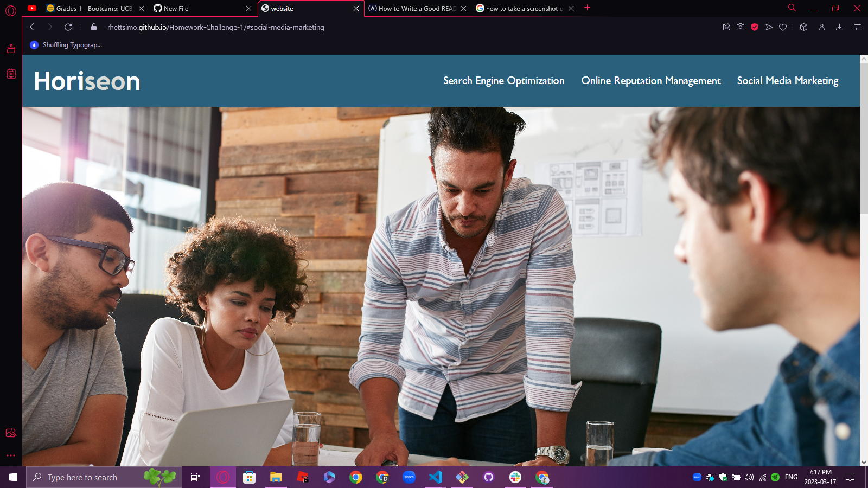The height and width of the screenshot is (488, 868).
Task: Click the Windows taskbar search box
Action: 104,477
